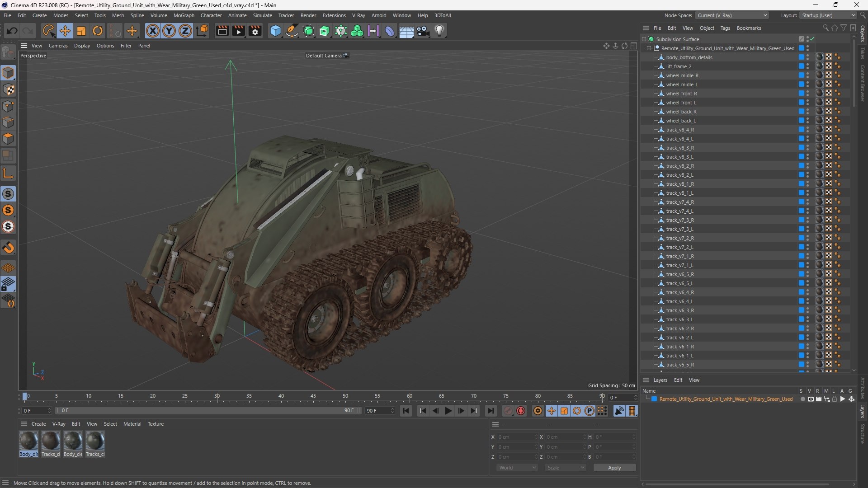This screenshot has height=488, width=868.
Task: Collapse the Subdivision Surface tree node
Action: 644,39
